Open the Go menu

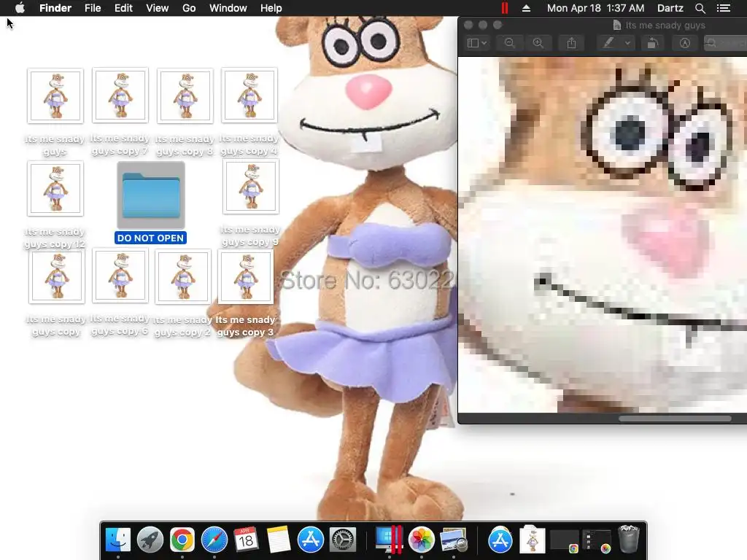tap(189, 8)
